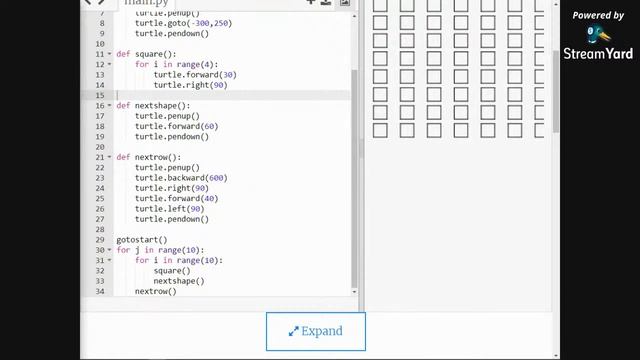
Task: Click the text def nextrow():
Action: click(149, 157)
